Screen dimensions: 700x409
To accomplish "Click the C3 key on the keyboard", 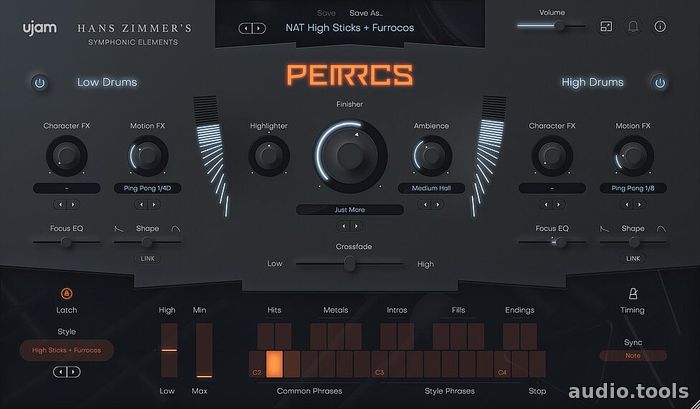I will [x=379, y=364].
